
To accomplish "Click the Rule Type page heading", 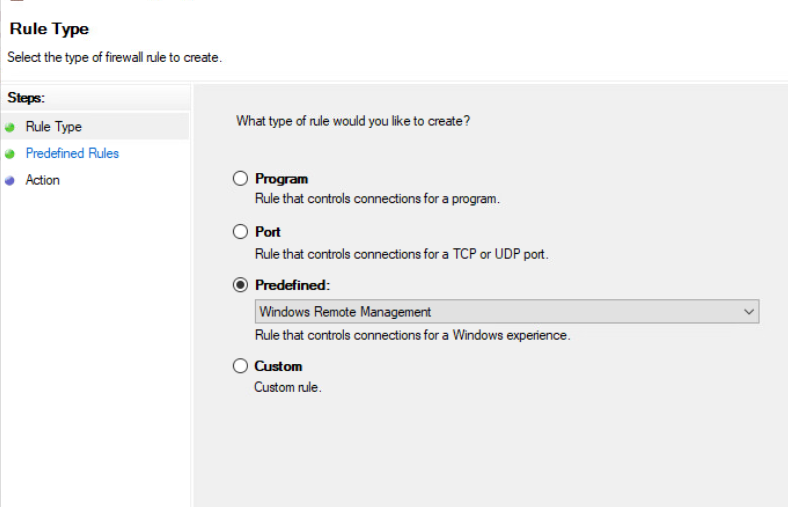I will (49, 29).
